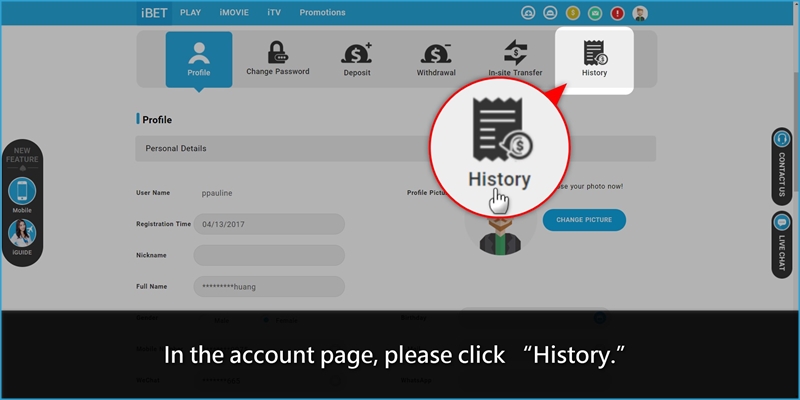Click the History receipt icon

[594, 54]
